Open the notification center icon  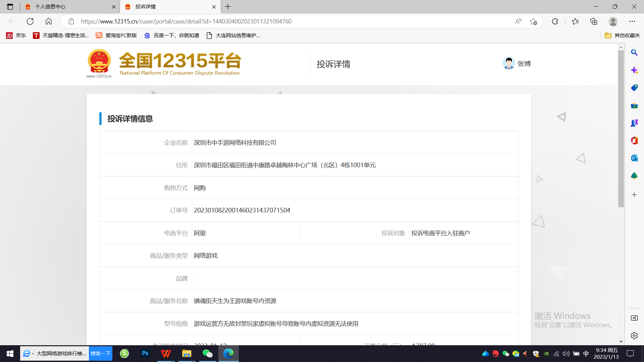pyautogui.click(x=630, y=354)
